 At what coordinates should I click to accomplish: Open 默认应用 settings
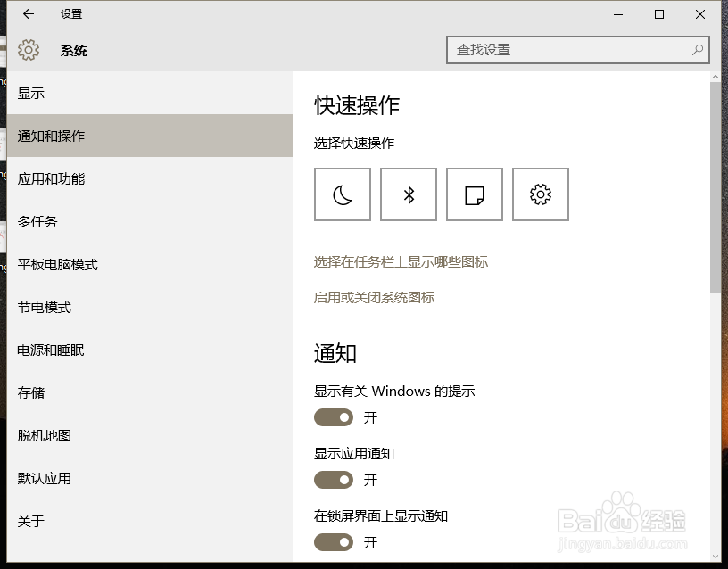click(x=150, y=478)
